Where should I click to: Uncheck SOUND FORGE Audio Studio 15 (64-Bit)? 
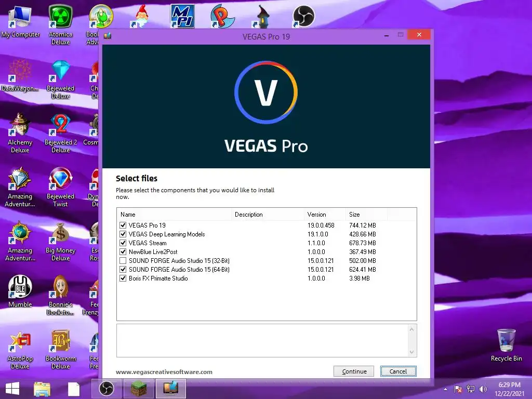tap(123, 270)
